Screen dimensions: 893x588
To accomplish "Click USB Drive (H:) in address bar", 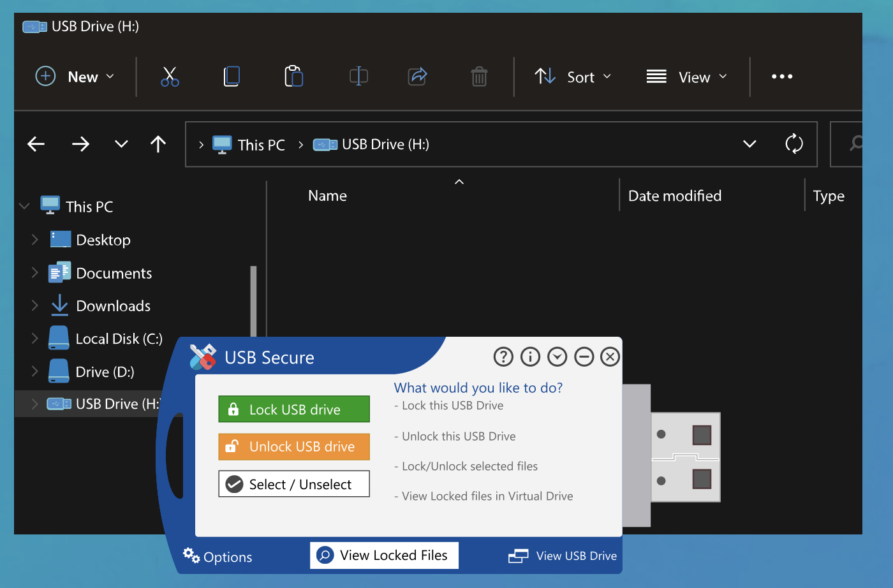I will (x=385, y=144).
